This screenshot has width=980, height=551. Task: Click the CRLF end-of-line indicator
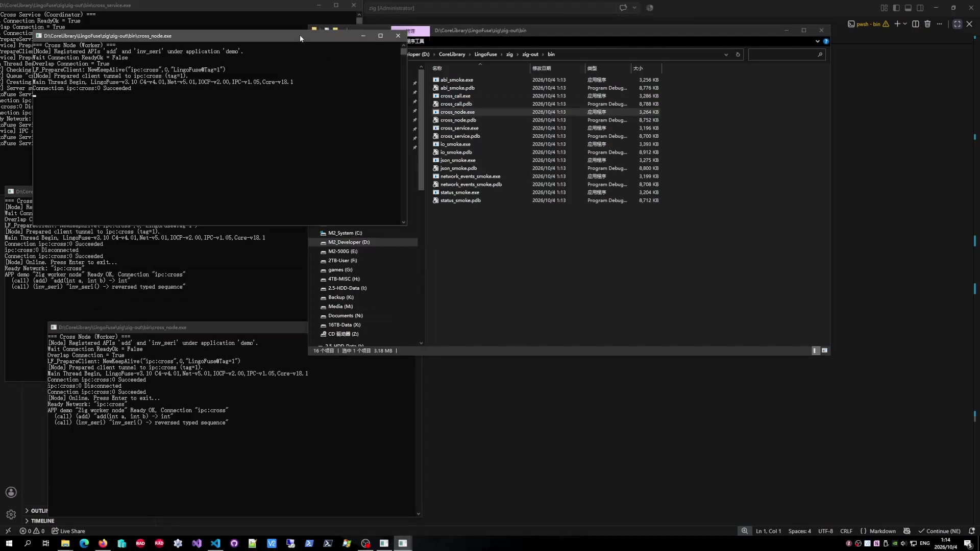(846, 531)
